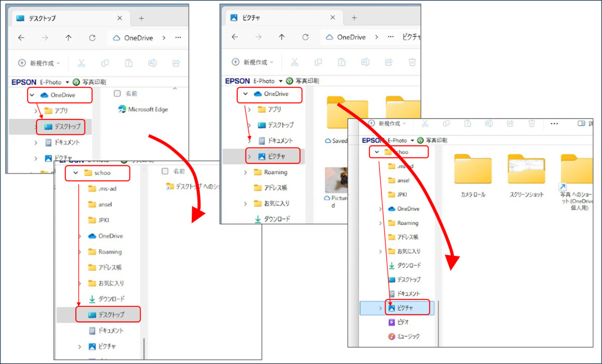Open the E-Photo dropdown in the ピクチャ-tab window

(x=280, y=81)
